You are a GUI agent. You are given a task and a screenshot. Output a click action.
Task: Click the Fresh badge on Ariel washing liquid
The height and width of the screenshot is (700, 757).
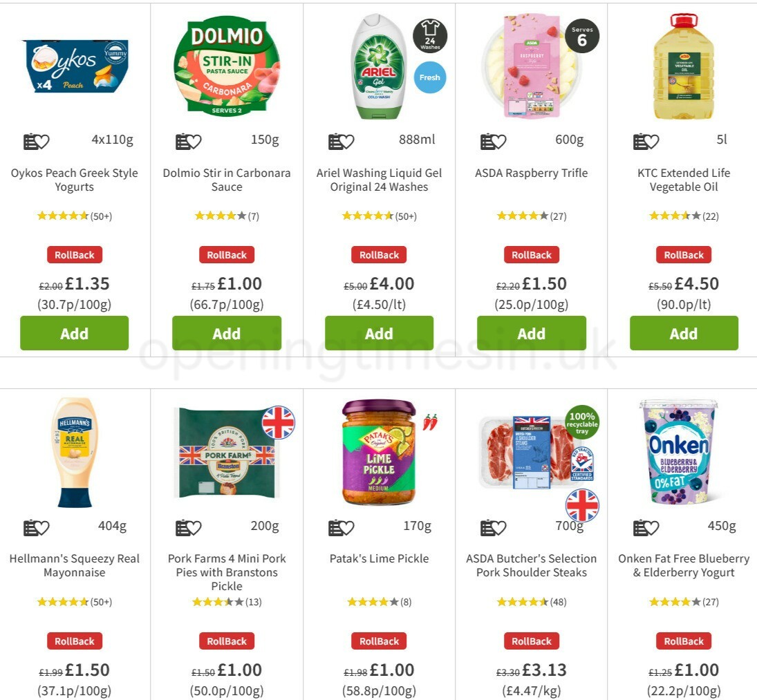[x=429, y=78]
